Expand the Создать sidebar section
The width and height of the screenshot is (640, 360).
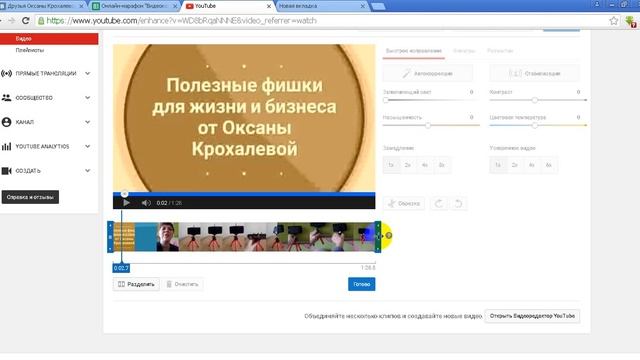[87, 171]
